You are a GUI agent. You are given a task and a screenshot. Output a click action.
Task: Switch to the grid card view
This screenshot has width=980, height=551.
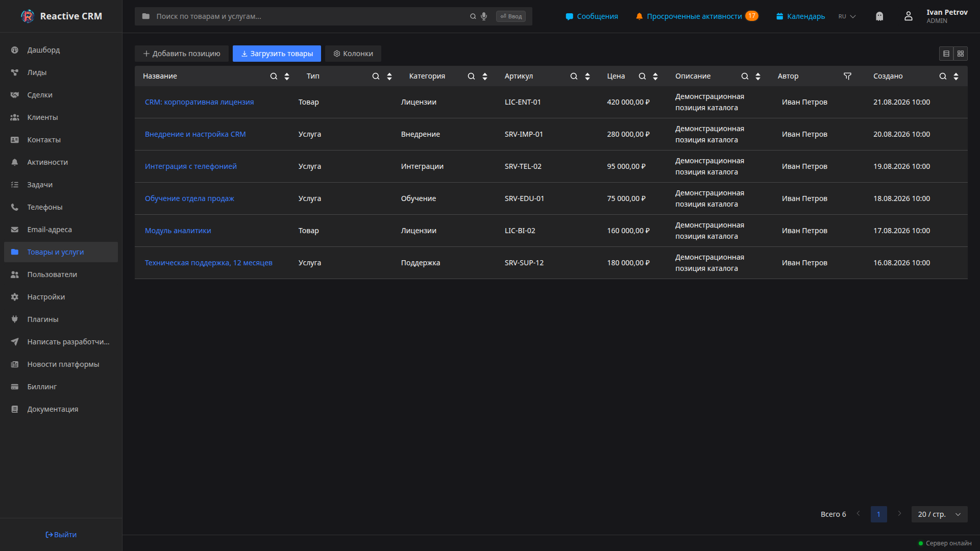(961, 54)
